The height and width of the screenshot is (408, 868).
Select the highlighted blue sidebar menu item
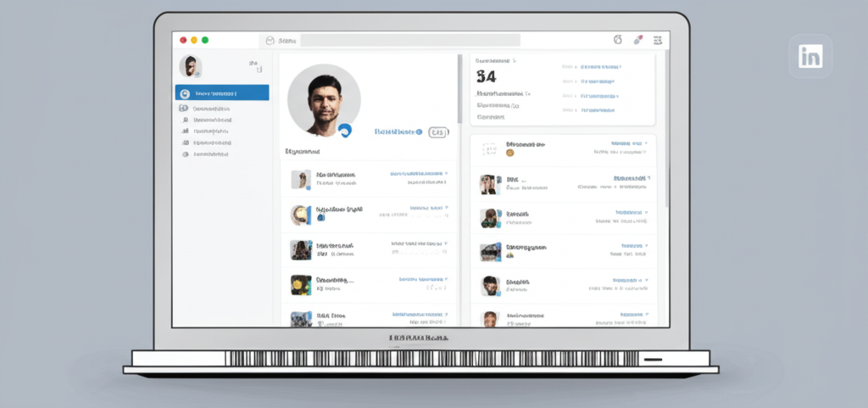point(222,93)
